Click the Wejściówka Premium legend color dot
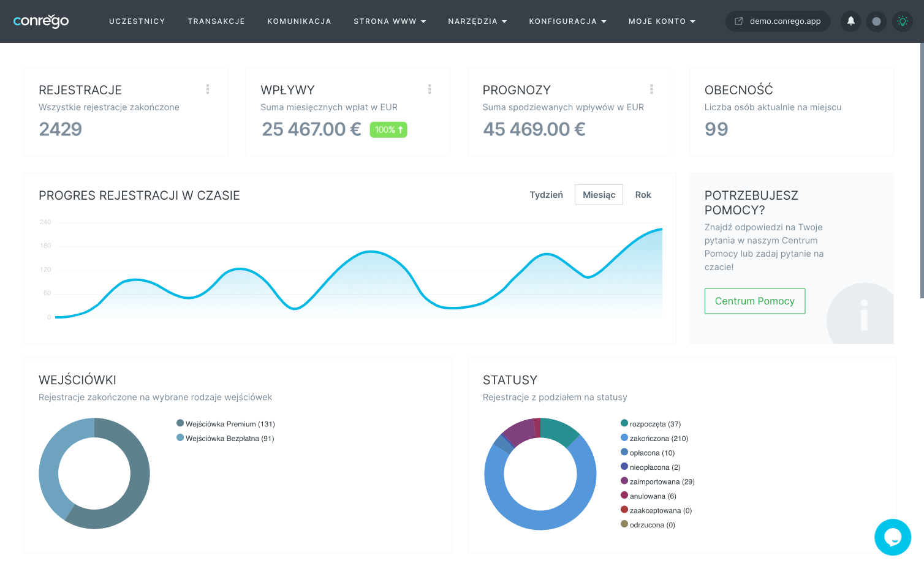This screenshot has height=566, width=924. [x=180, y=423]
